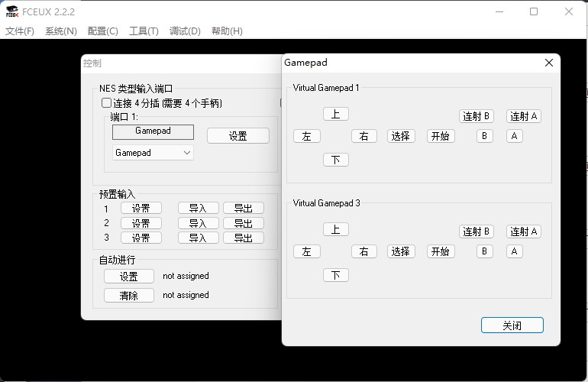Click A button for Virtual Gamepad 1

click(514, 136)
